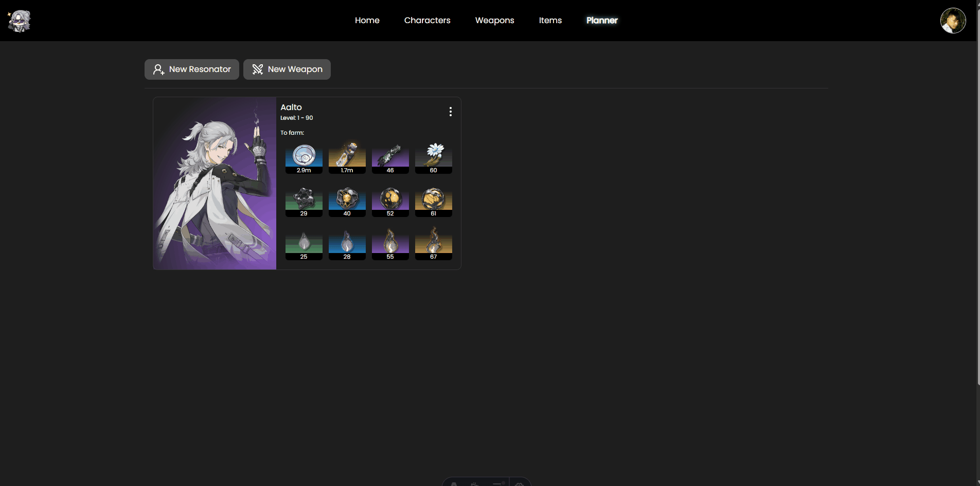Select the gold flame item with 67
The width and height of the screenshot is (980, 486).
[434, 244]
